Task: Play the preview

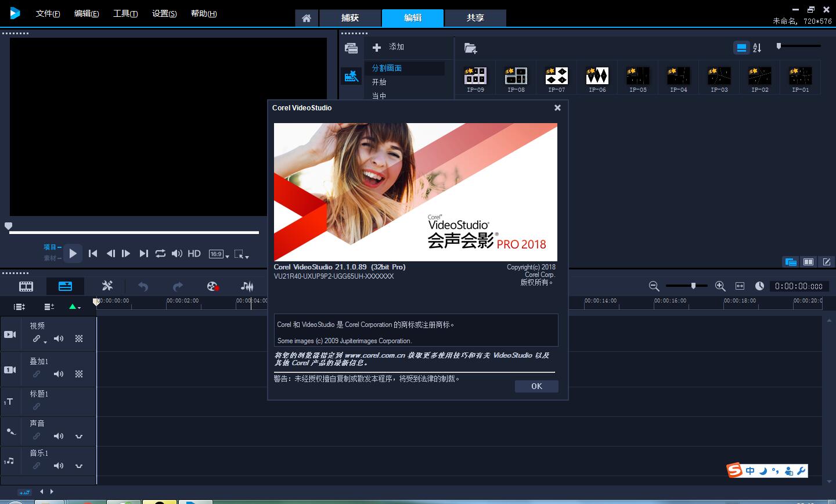Action: 73,253
